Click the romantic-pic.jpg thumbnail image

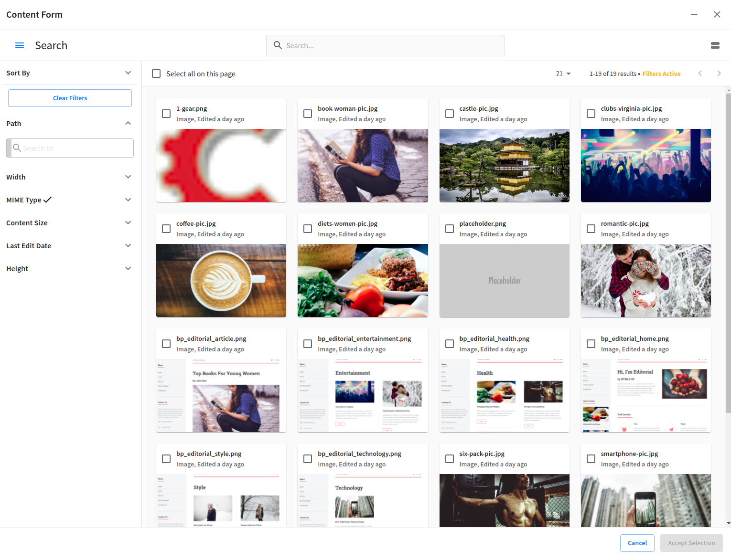pyautogui.click(x=646, y=281)
